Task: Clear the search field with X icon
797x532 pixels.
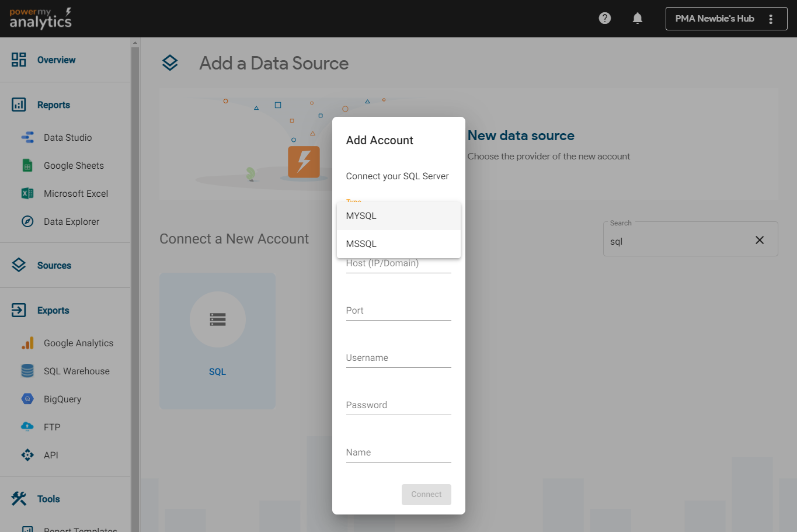Action: (760, 240)
